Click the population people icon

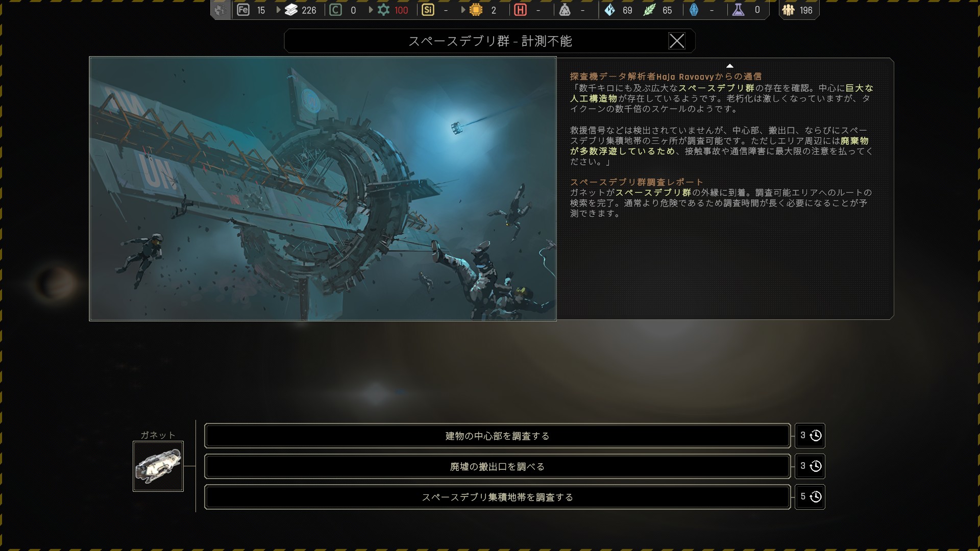(788, 10)
